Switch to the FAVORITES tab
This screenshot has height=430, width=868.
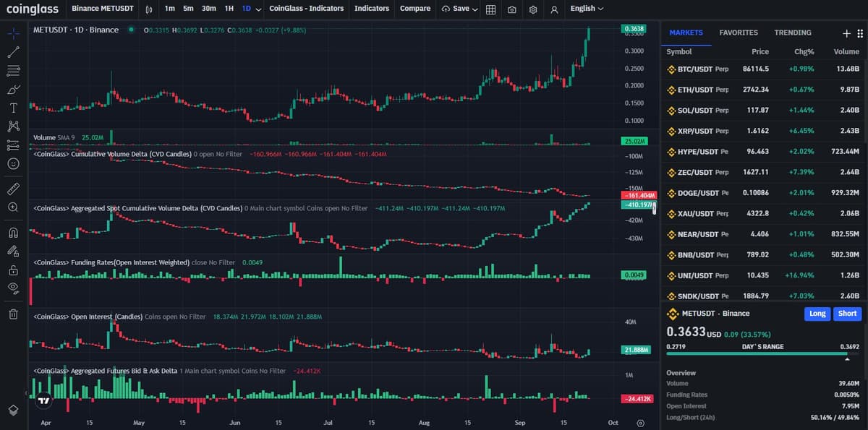click(x=739, y=33)
